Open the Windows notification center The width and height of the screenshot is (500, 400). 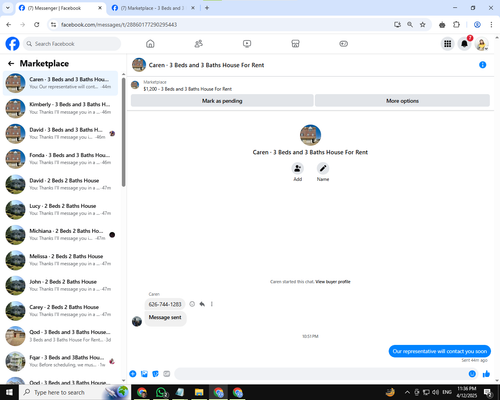[488, 392]
